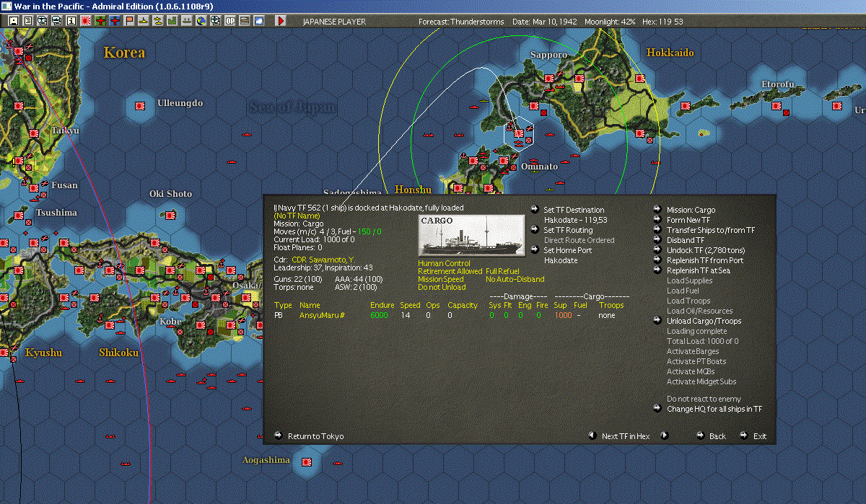Toggle Mission Speed setting

(x=441, y=279)
